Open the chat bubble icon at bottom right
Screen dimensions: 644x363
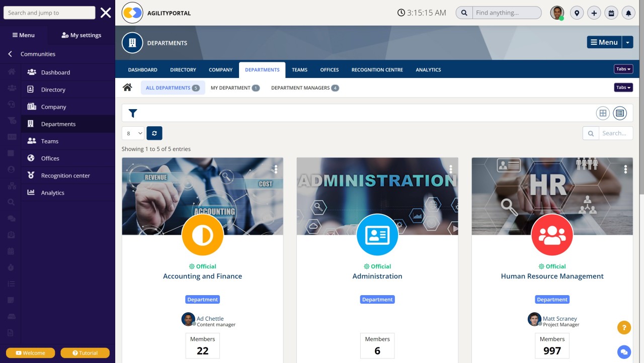pyautogui.click(x=624, y=352)
